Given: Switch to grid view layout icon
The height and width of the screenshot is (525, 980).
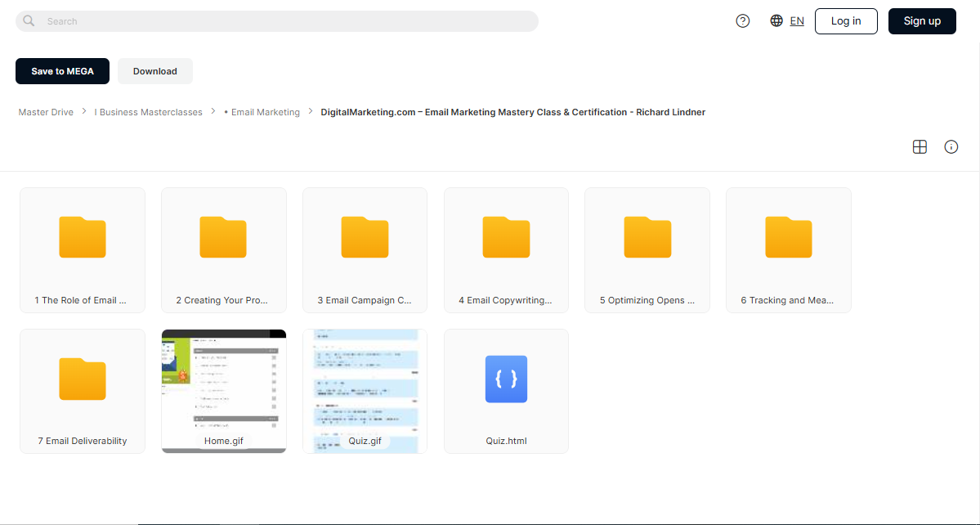Looking at the screenshot, I should pos(920,147).
